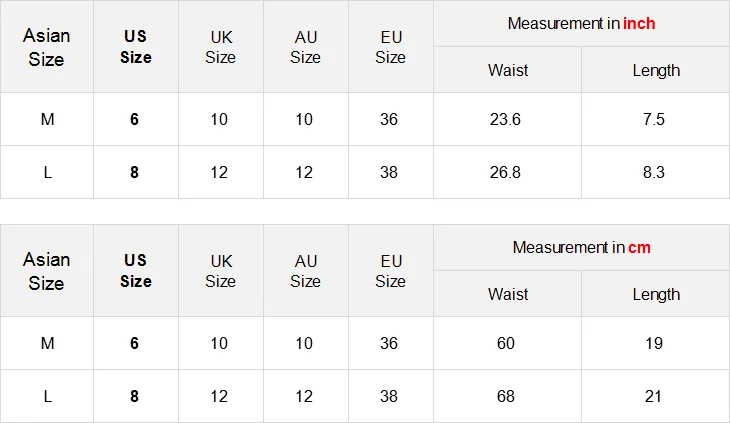Select AU Size header in the cm table
The height and width of the screenshot is (423, 730).
pyautogui.click(x=305, y=271)
